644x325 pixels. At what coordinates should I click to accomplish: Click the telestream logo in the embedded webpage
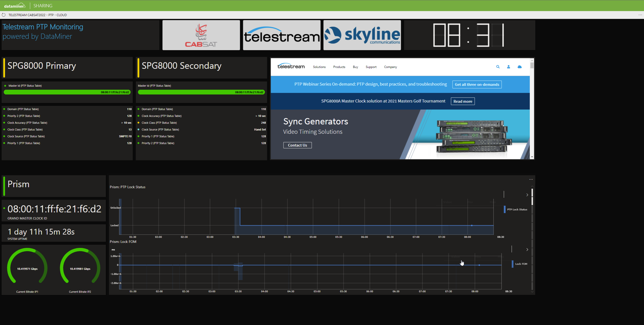pos(291,66)
